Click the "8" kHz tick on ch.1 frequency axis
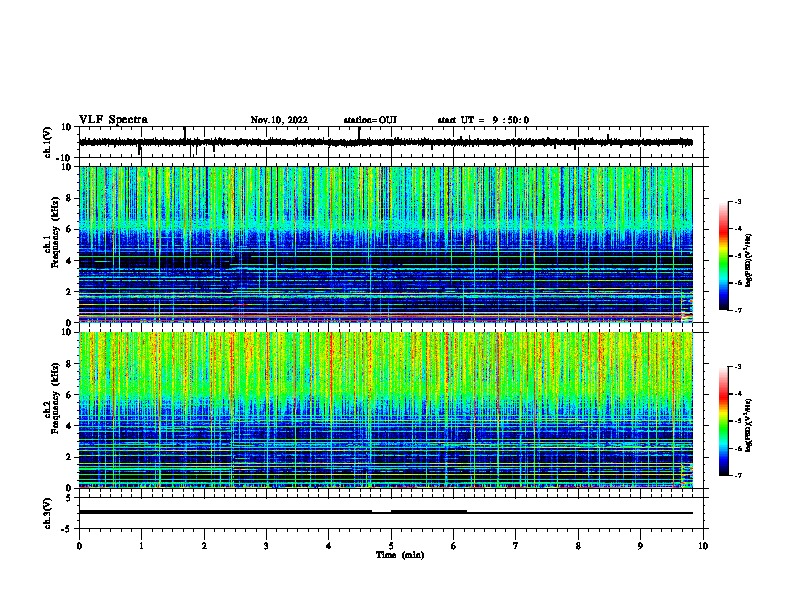Screen dimensions: 792x612 point(69,198)
